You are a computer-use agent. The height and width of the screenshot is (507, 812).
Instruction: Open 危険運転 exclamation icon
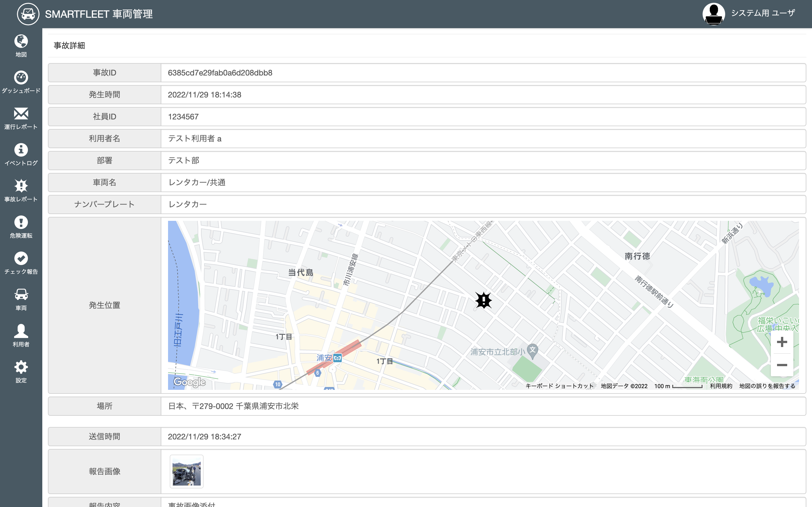21,222
